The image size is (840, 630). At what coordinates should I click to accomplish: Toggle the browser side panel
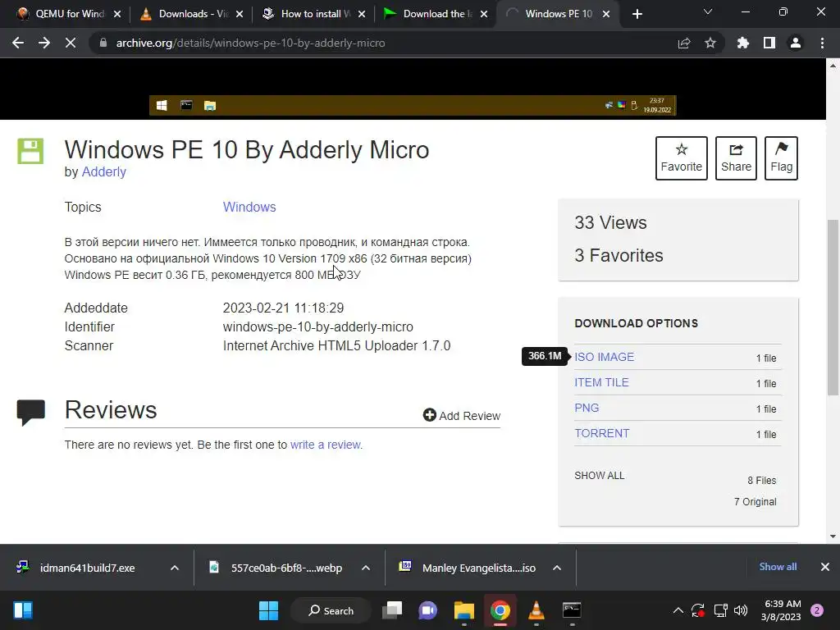(769, 43)
